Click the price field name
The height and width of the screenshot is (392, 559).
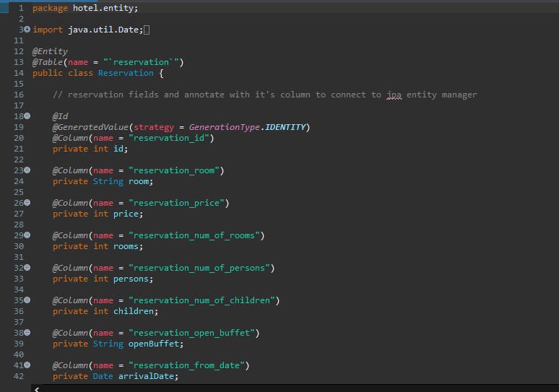pos(126,214)
